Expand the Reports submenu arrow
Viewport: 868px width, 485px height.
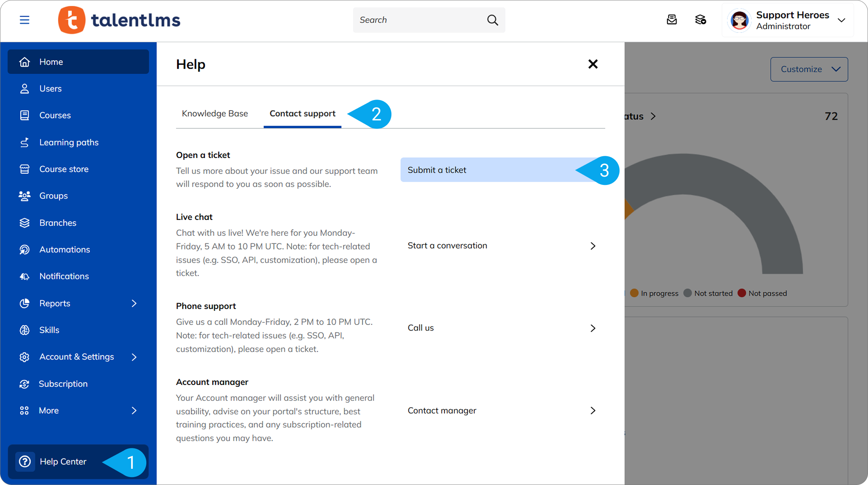coord(134,303)
